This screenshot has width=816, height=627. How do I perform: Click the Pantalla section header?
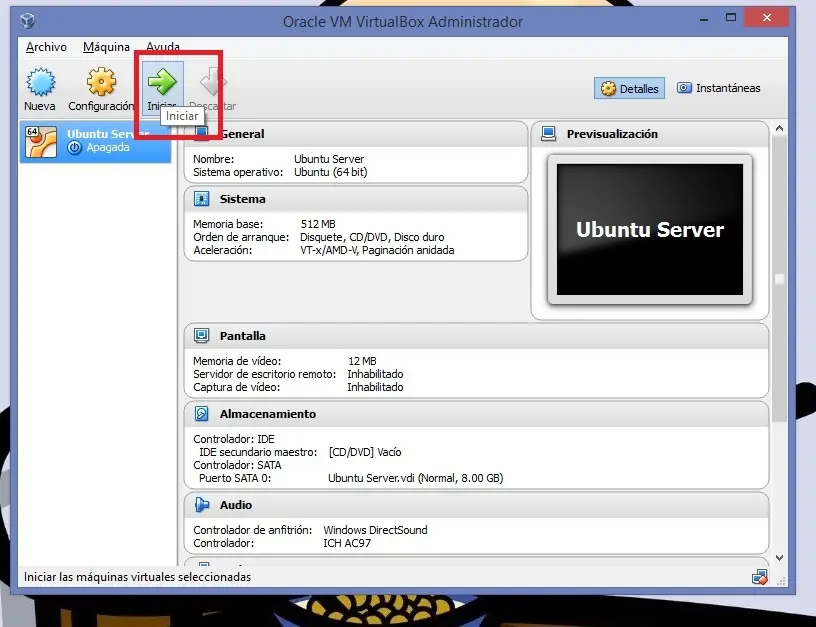coord(476,336)
